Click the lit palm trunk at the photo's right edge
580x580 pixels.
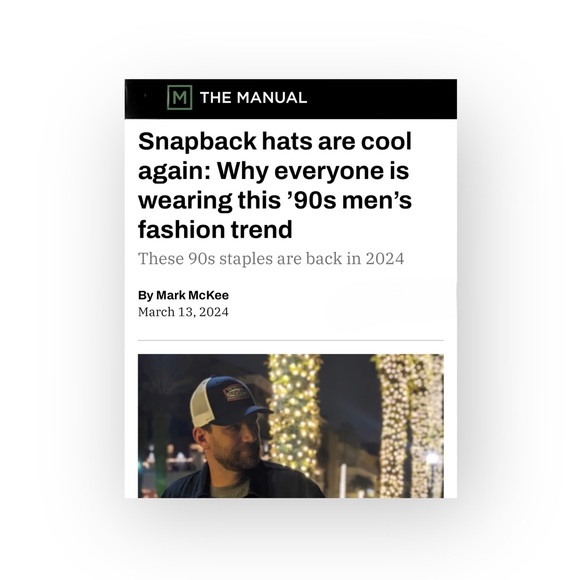(x=411, y=426)
